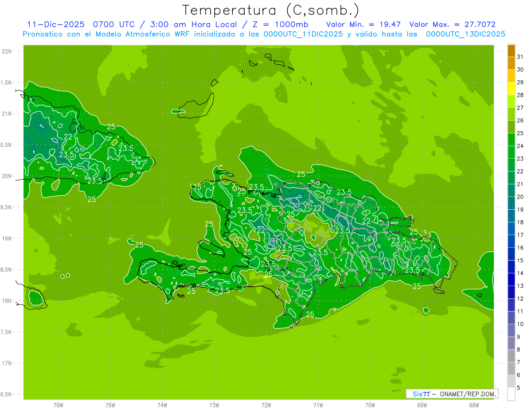The width and height of the screenshot is (532, 411).
Task: Click the 68W longitude axis label
Action: click(x=474, y=405)
